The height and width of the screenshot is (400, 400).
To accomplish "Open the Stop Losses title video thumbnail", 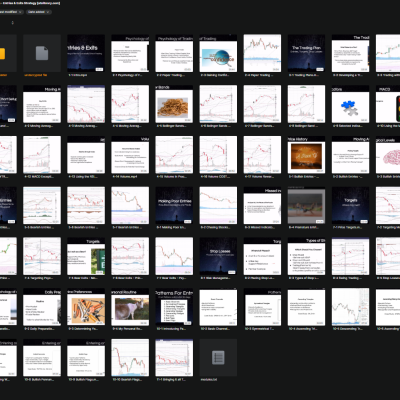I will [218, 256].
